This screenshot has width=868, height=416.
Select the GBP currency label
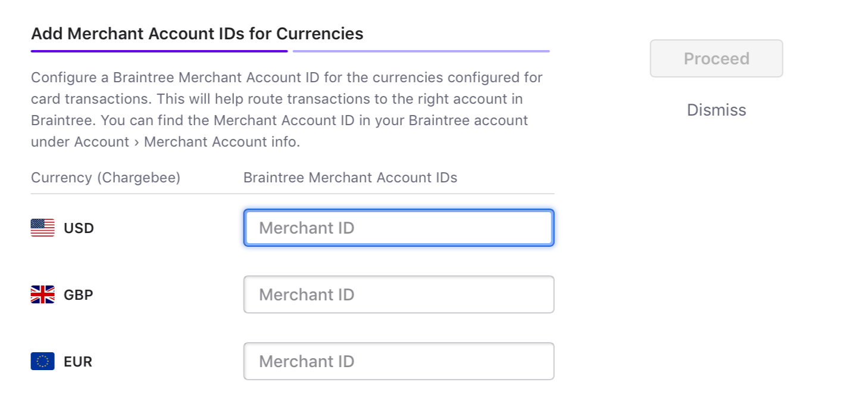coord(78,295)
